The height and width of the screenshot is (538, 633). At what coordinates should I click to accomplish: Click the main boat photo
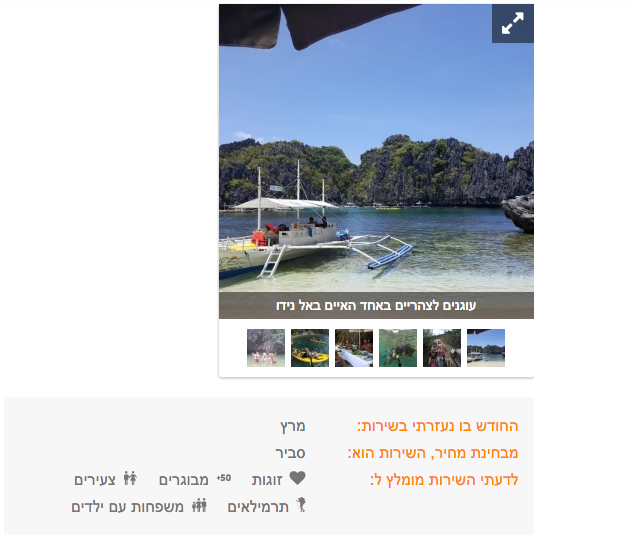click(x=376, y=161)
